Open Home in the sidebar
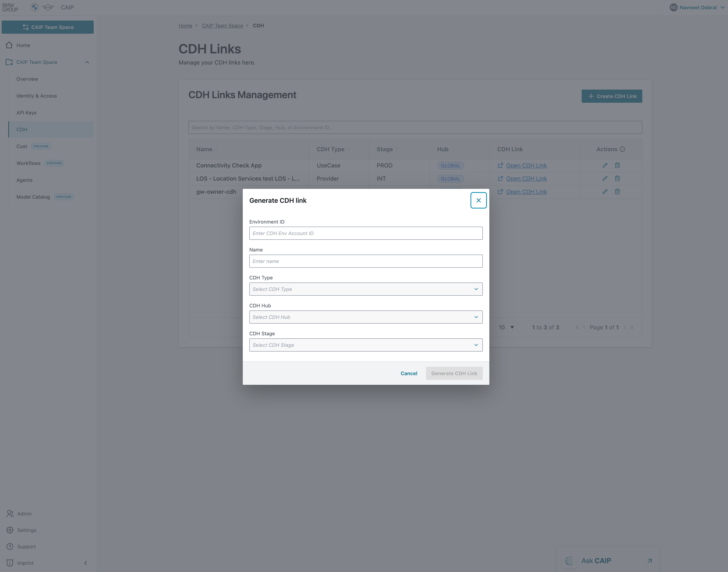The width and height of the screenshot is (728, 572). tap(23, 45)
